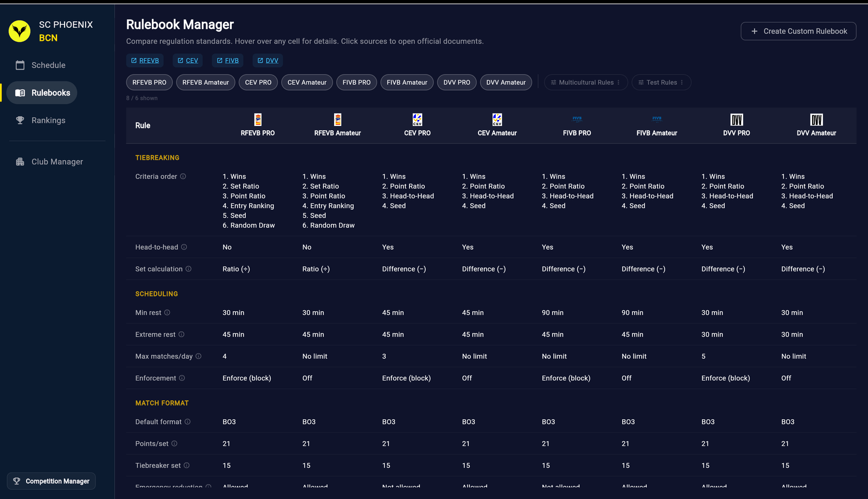
Task: Click the Club Manager building icon
Action: coord(20,162)
